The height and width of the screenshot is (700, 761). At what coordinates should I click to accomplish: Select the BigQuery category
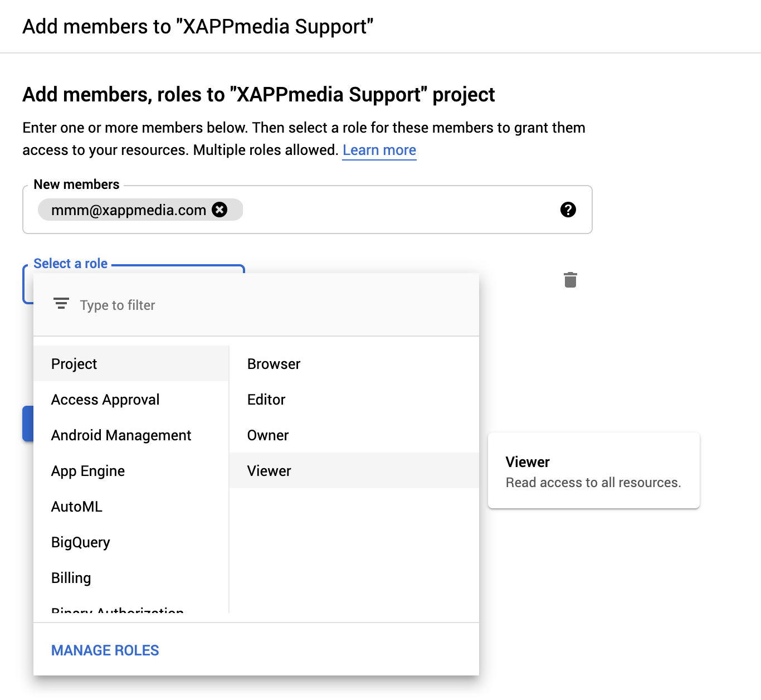[131, 542]
